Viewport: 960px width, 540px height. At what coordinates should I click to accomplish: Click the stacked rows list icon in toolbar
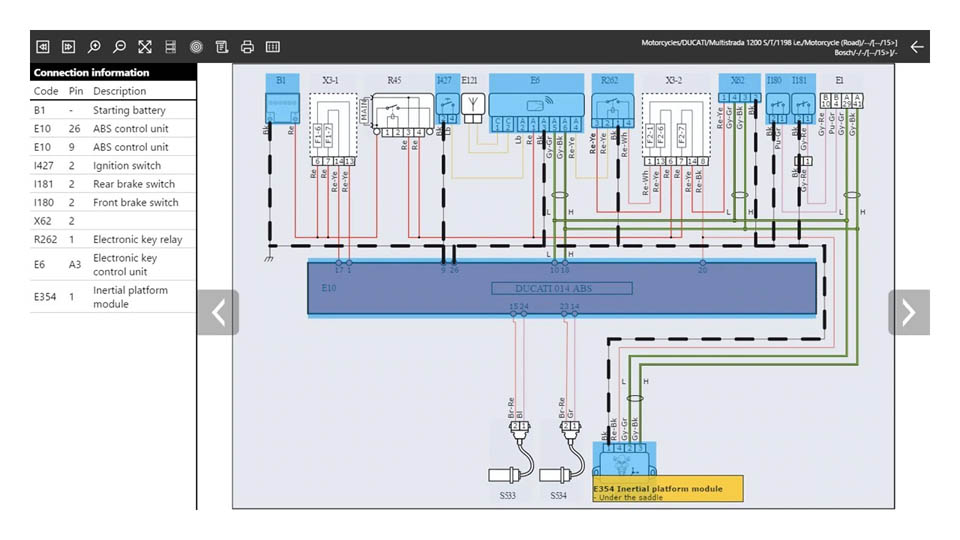pos(171,47)
